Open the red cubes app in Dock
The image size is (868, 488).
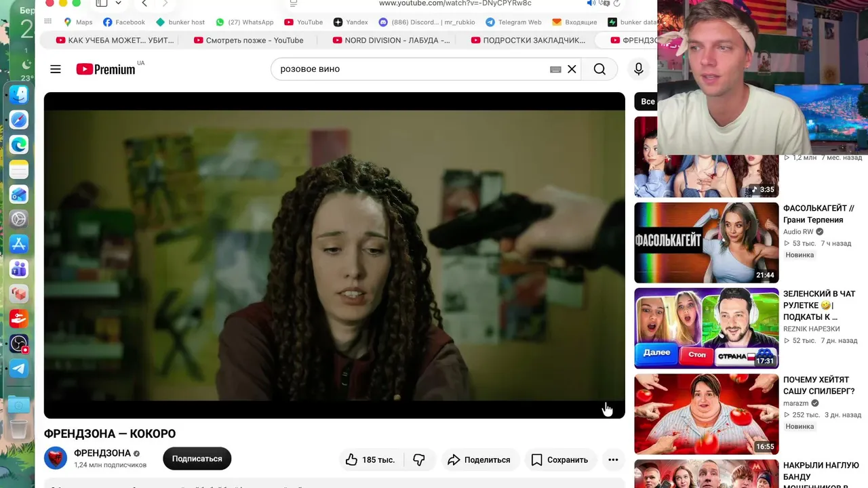click(19, 294)
